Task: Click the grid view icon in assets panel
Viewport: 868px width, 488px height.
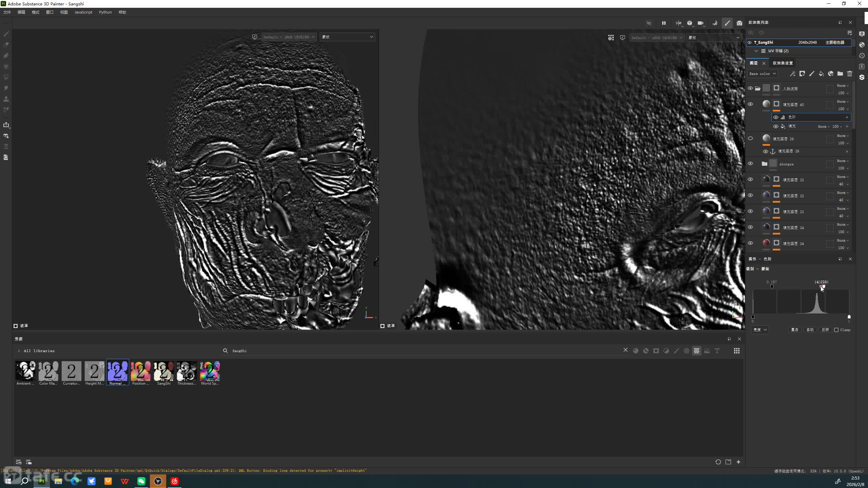Action: tap(736, 351)
